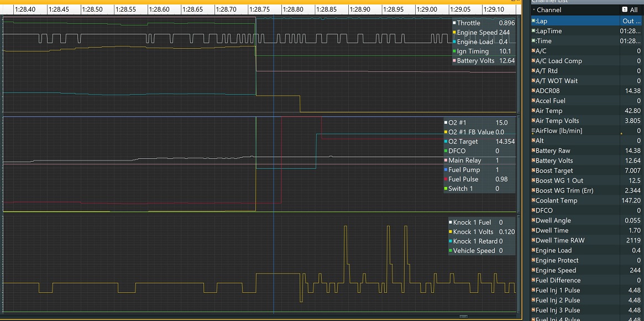Click the Dwell Time RAW value 2119
Screen dimensions: 644x321
coord(633,240)
